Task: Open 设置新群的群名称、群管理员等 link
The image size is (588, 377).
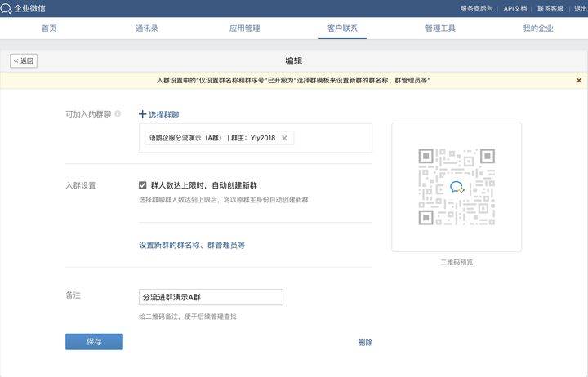Action: (x=192, y=245)
